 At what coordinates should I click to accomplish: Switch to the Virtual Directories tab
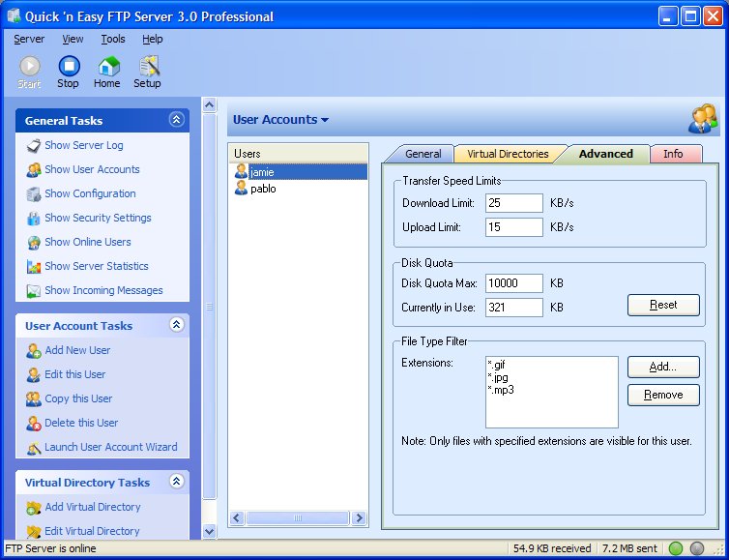[x=508, y=154]
